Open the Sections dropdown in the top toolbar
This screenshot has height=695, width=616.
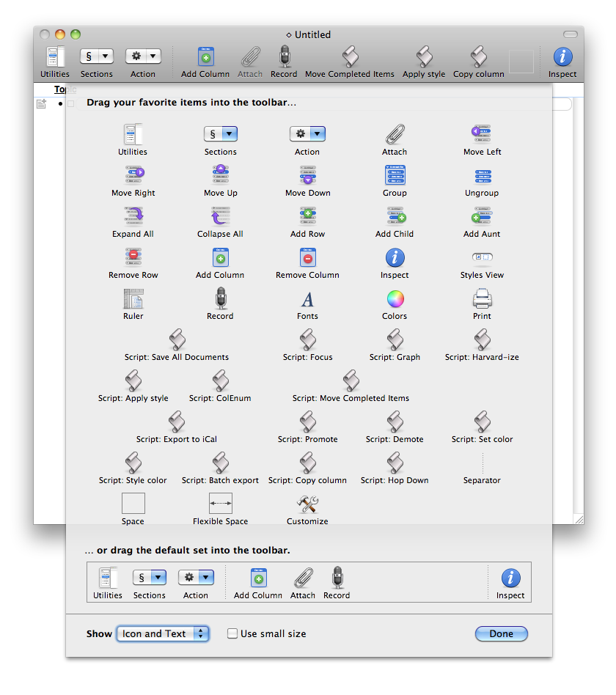(96, 56)
